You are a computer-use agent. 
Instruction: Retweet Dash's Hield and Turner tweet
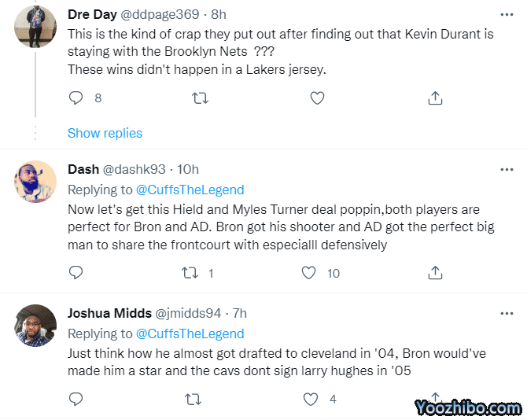(191, 273)
